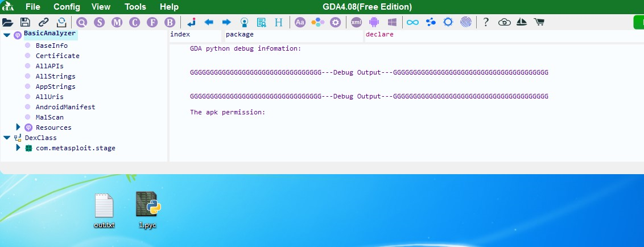Open the View menu

click(101, 7)
